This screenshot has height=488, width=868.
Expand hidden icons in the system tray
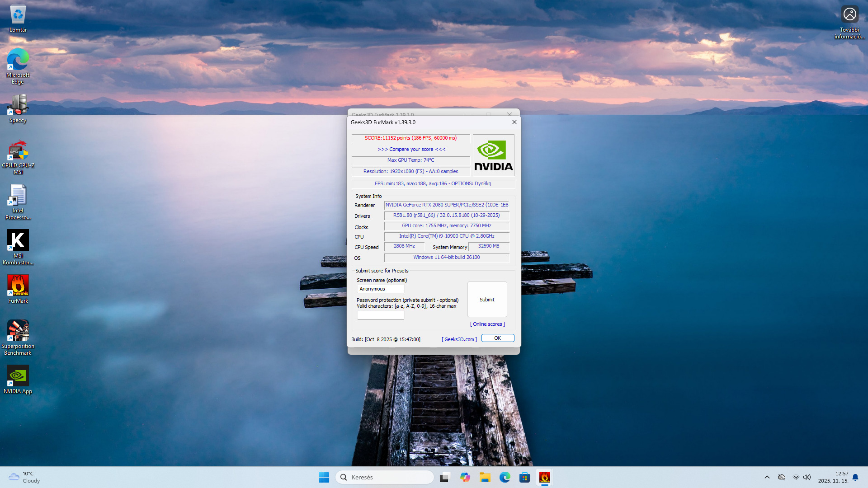(x=767, y=477)
